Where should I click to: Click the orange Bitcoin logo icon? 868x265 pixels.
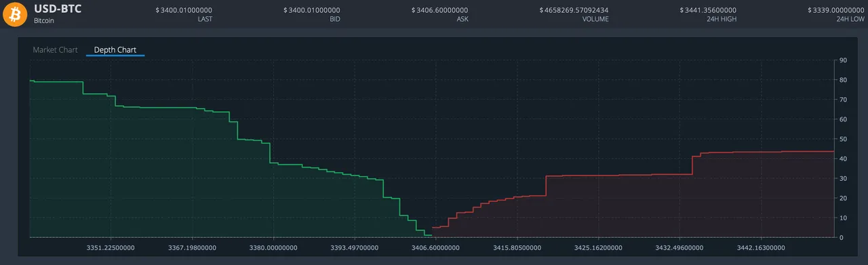pos(15,15)
